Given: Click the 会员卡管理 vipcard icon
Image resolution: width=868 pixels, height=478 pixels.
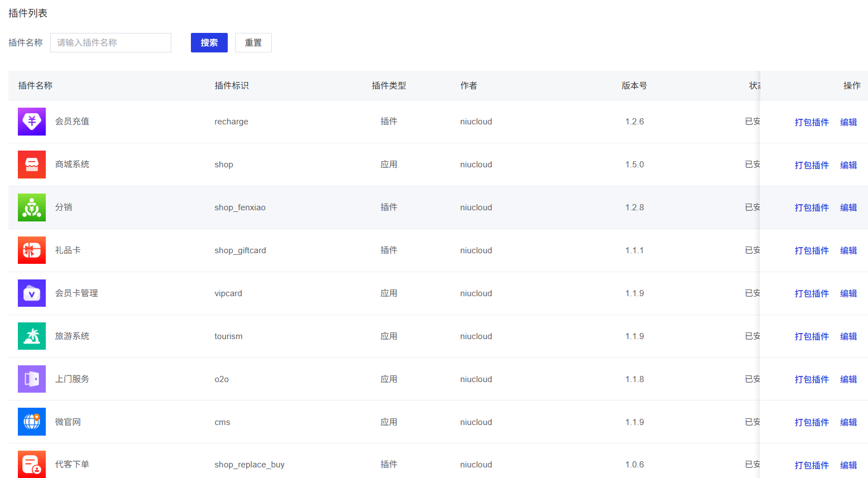Looking at the screenshot, I should click(32, 293).
